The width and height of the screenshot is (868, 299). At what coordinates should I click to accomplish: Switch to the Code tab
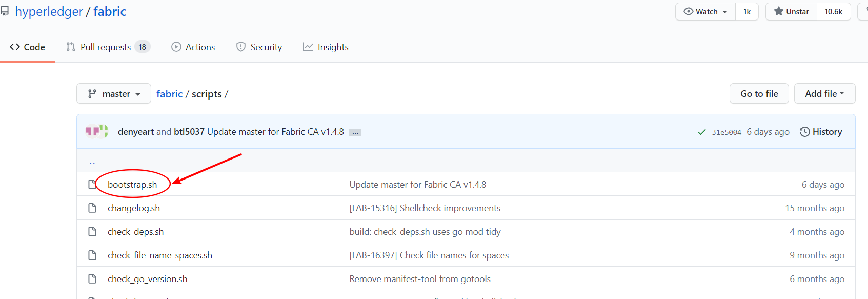(27, 47)
